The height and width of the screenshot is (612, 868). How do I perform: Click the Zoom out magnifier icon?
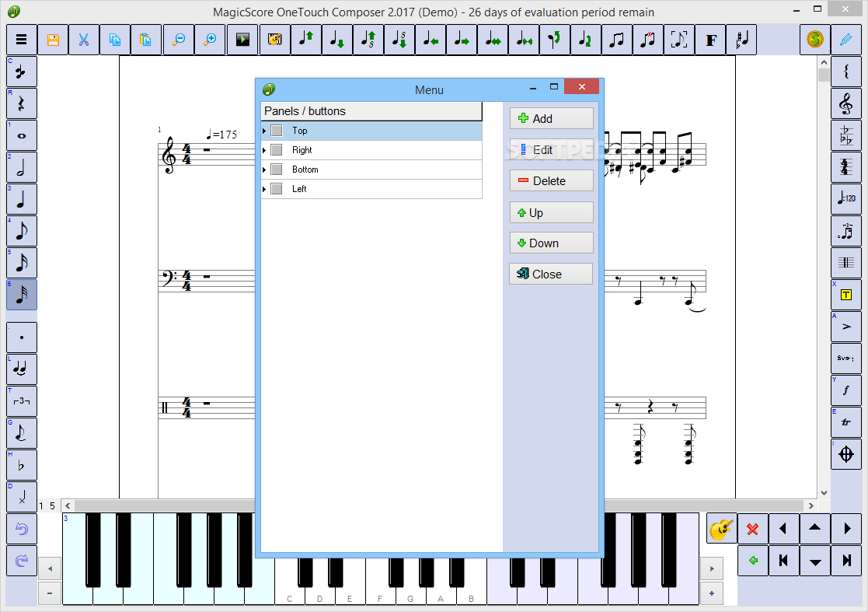tap(179, 40)
